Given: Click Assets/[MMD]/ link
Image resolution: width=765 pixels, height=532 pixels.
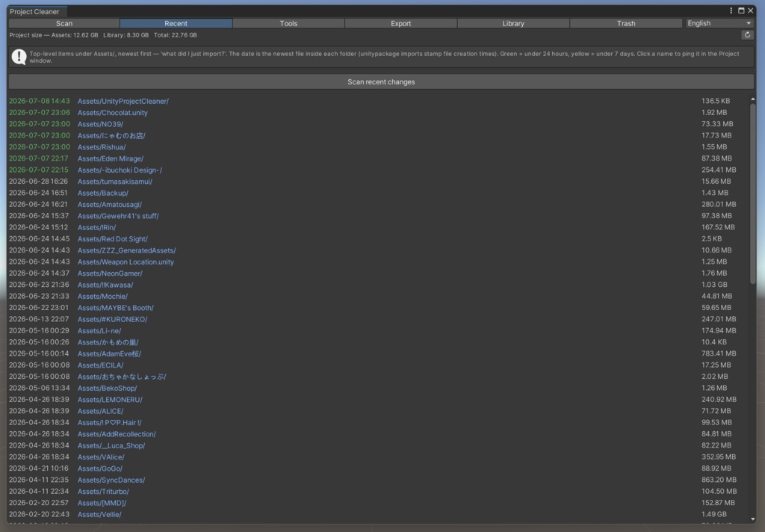Looking at the screenshot, I should point(102,503).
